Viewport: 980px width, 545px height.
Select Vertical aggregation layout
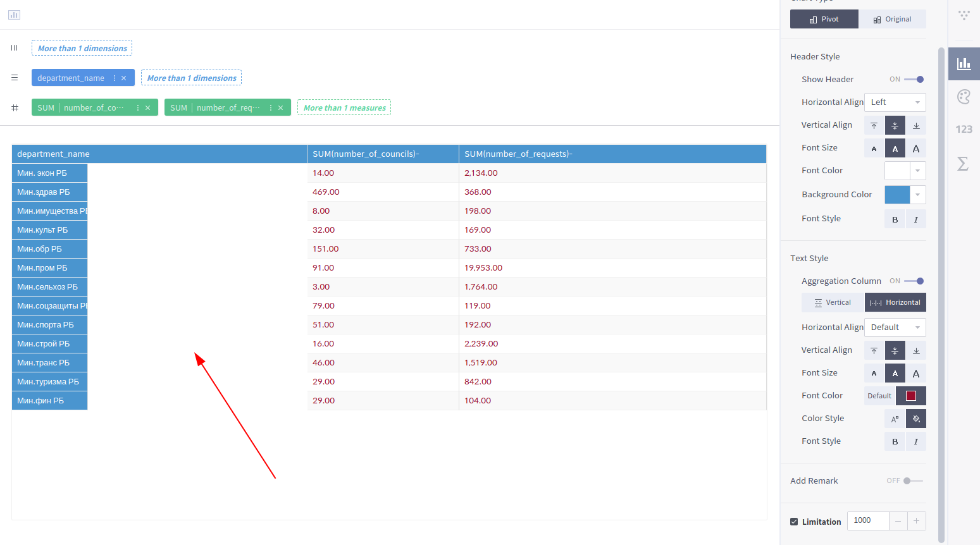click(833, 303)
